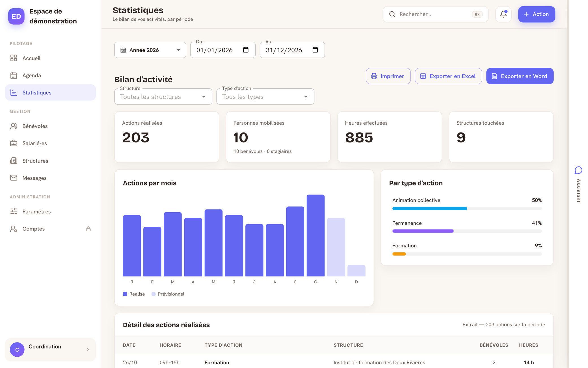This screenshot has width=588, height=368.
Task: Click the calendar icon in the Du date field
Action: [246, 50]
